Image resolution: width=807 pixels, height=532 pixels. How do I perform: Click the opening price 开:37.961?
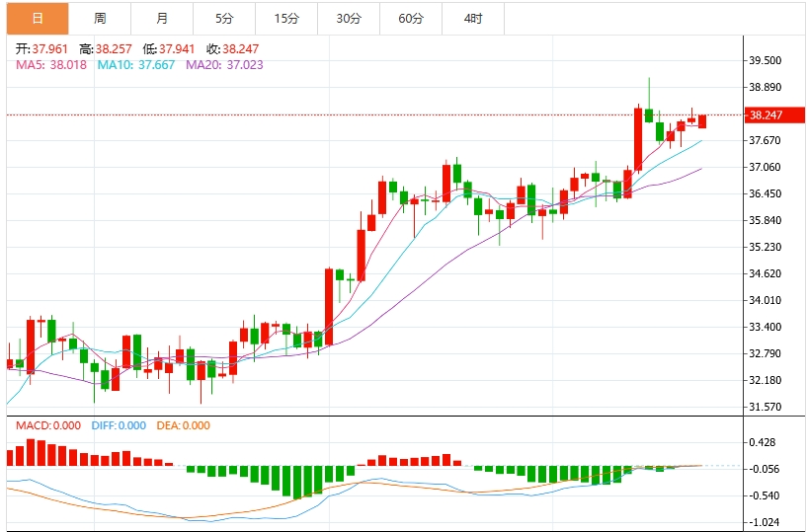coord(41,49)
